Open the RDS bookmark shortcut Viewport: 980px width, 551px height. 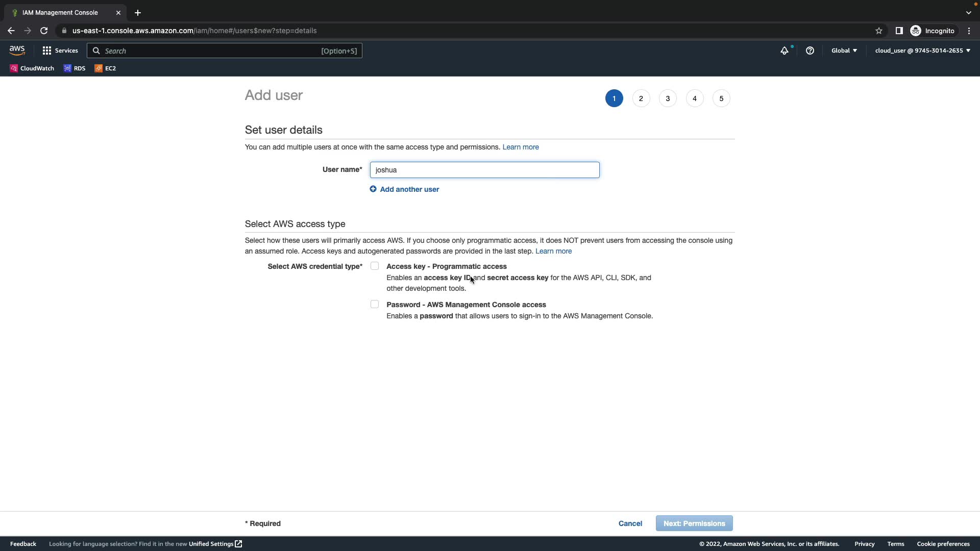(x=75, y=68)
